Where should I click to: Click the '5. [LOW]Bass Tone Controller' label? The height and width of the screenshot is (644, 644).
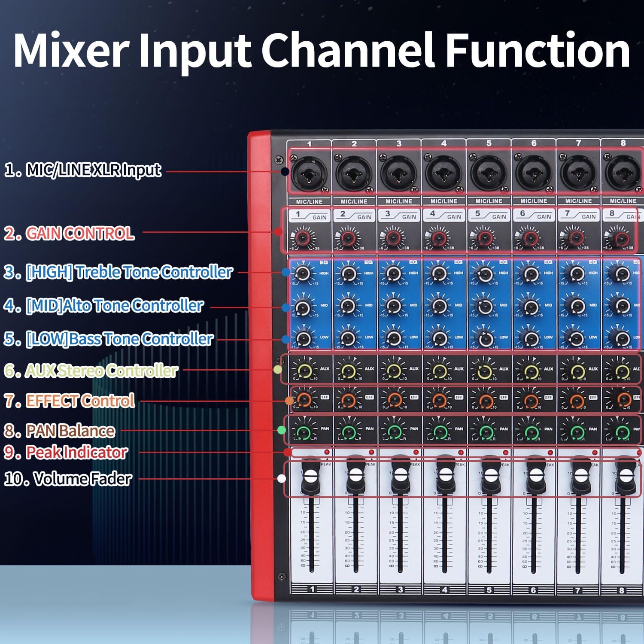tap(108, 339)
